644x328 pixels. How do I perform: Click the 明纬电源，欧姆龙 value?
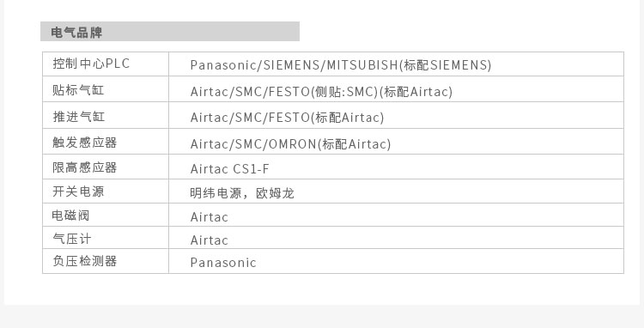[242, 193]
